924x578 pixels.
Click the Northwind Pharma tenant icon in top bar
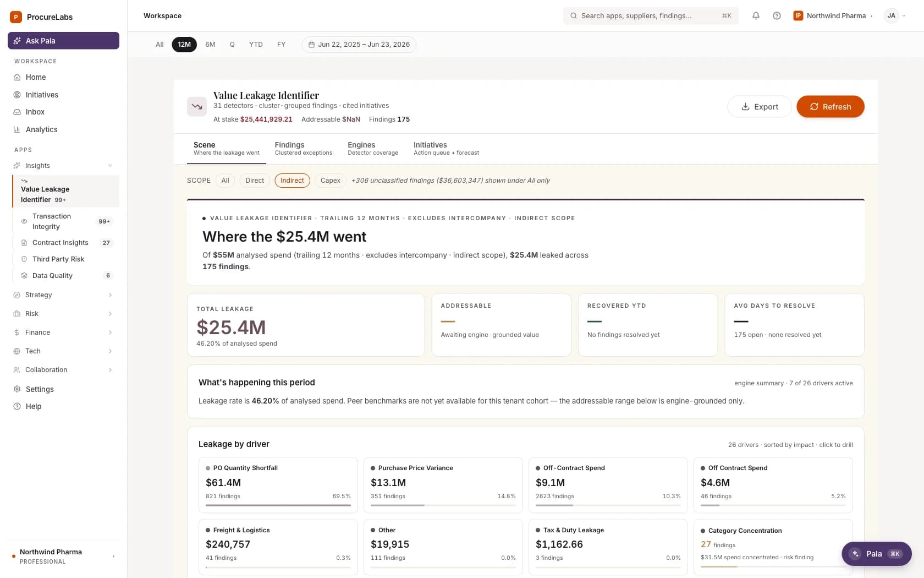[x=798, y=16]
